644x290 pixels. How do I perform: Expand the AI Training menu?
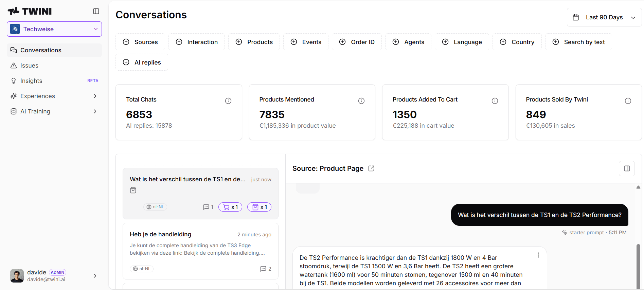(54, 111)
